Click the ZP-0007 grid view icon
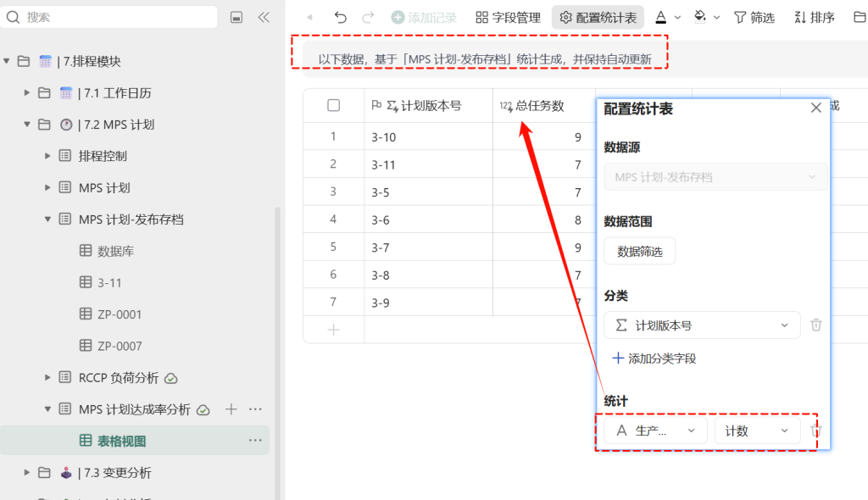The image size is (868, 500). 86,346
